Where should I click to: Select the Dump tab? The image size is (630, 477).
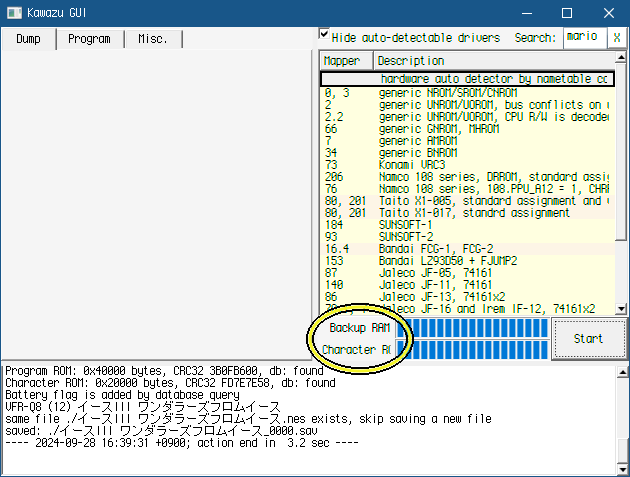(28, 39)
